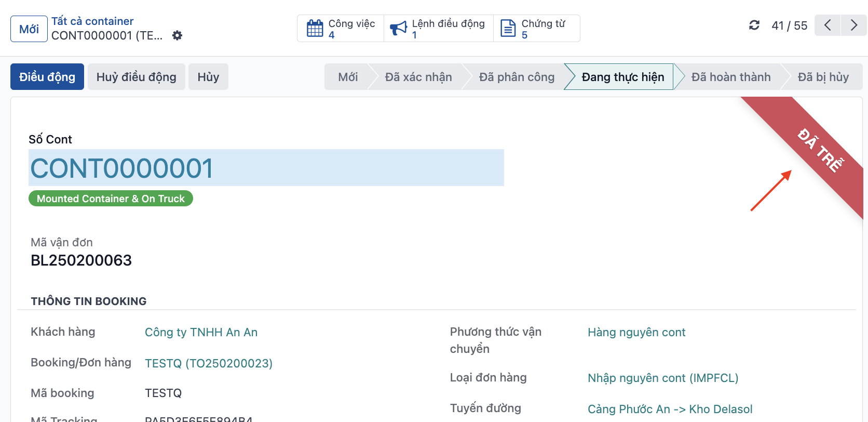Go to next record arrow
The image size is (868, 422).
854,25
